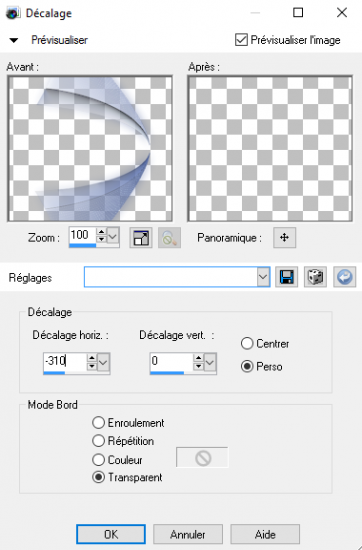
Task: Click the Décalage window app icon
Action: 13,13
